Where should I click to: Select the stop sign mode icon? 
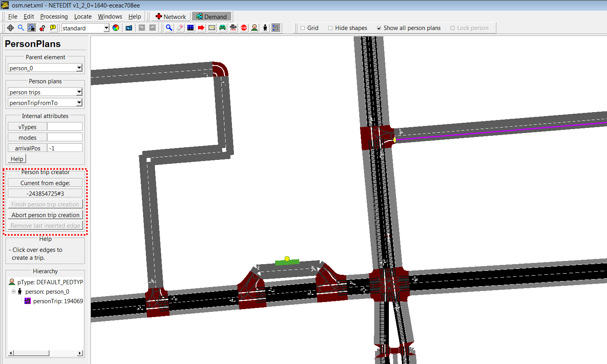[244, 28]
